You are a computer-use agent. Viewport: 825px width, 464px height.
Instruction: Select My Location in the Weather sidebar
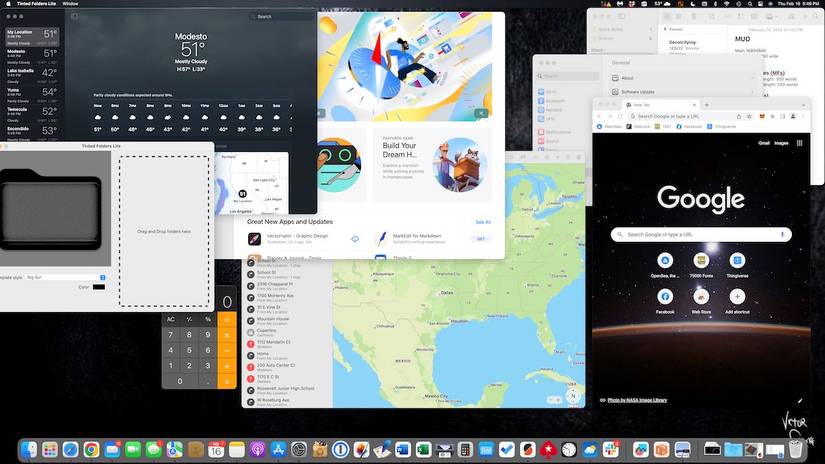point(32,37)
